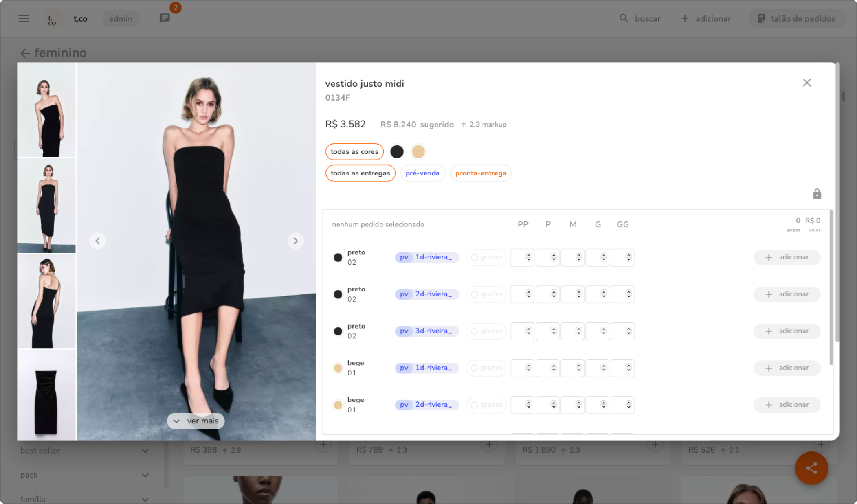The width and height of the screenshot is (857, 504).
Task: Select the pré-venda delivery filter
Action: pyautogui.click(x=422, y=173)
